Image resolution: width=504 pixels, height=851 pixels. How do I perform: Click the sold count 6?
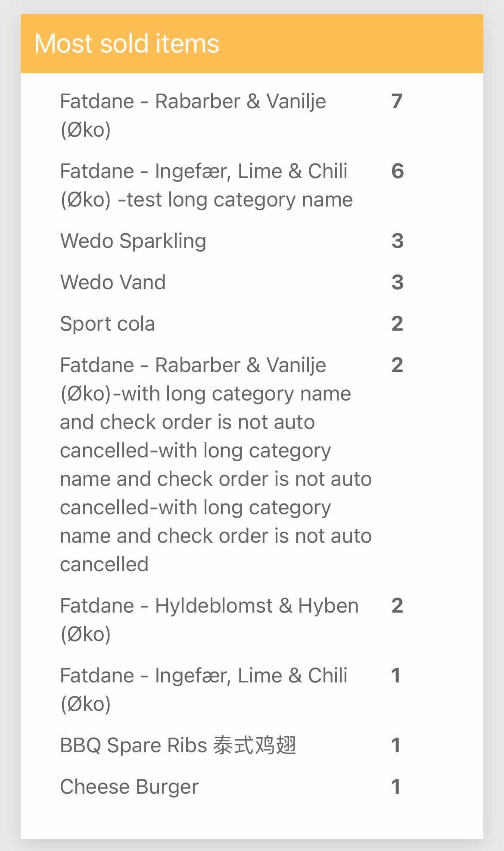[x=397, y=171]
